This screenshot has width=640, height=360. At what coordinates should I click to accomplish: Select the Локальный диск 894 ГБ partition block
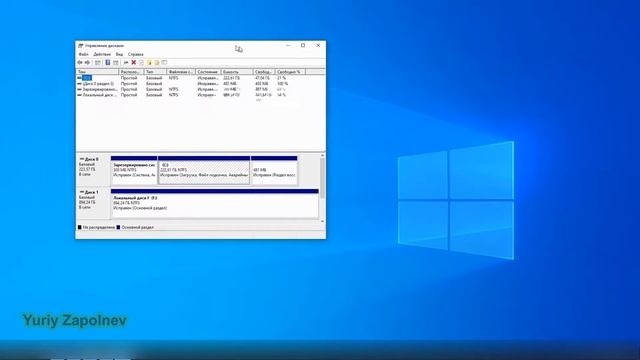click(x=215, y=203)
